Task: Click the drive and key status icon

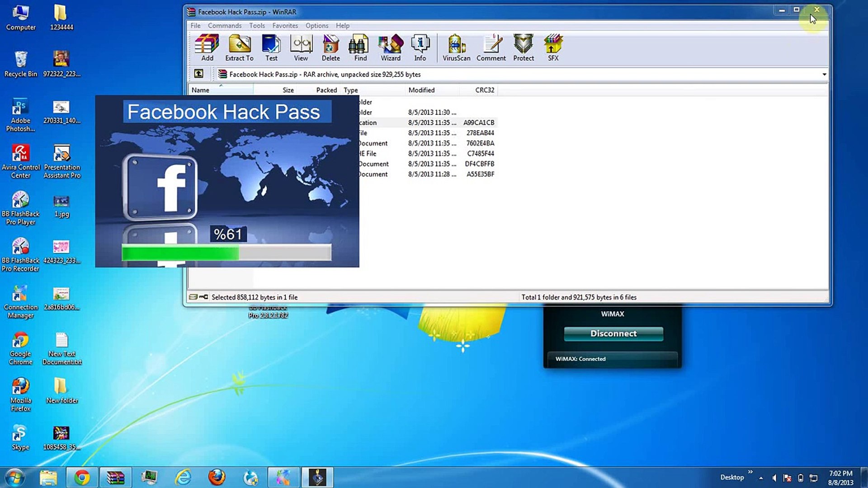Action: [x=198, y=297]
